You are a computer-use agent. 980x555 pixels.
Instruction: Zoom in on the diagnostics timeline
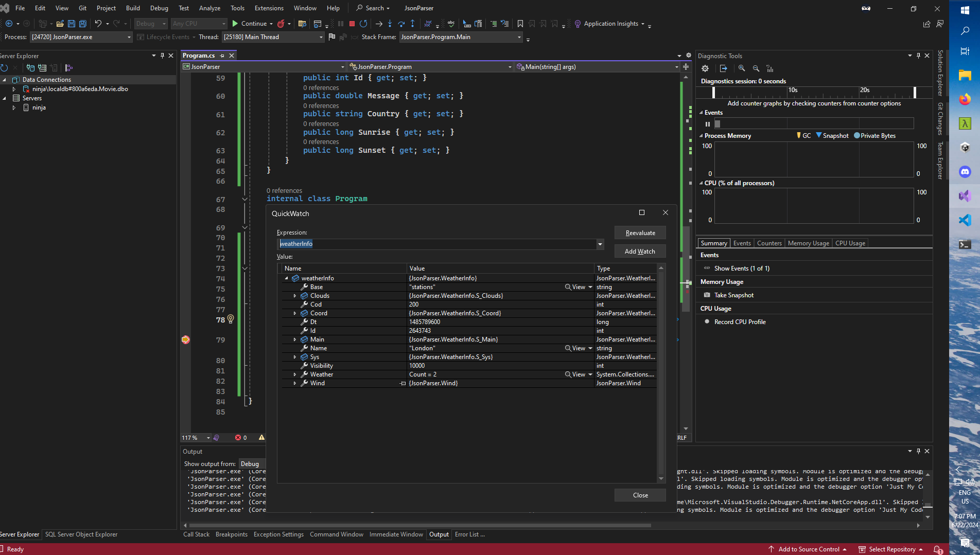742,68
